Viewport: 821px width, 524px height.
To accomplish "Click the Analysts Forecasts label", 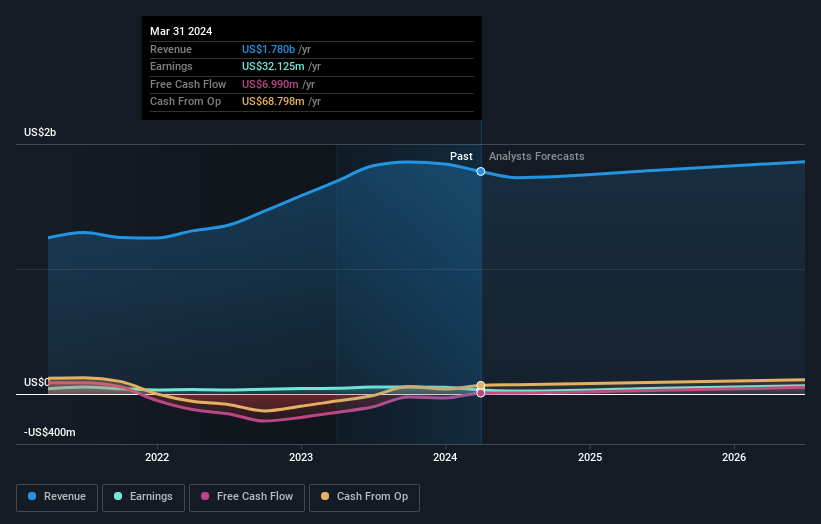I will 537,157.
